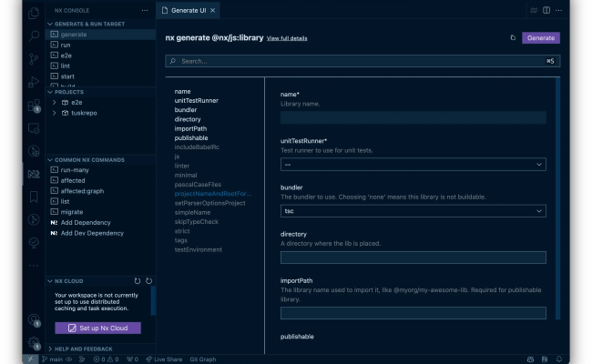The width and height of the screenshot is (592, 364).
Task: Click the Generate button
Action: pyautogui.click(x=541, y=37)
